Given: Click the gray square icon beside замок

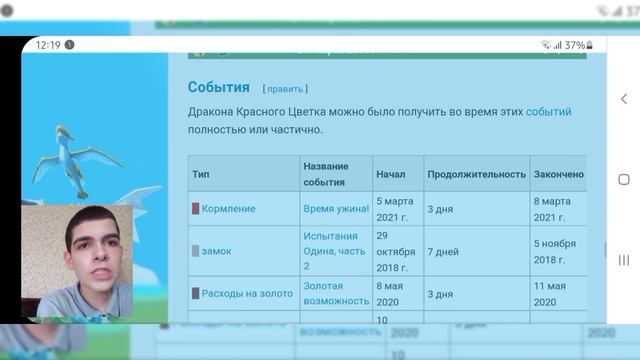Looking at the screenshot, I should [196, 251].
